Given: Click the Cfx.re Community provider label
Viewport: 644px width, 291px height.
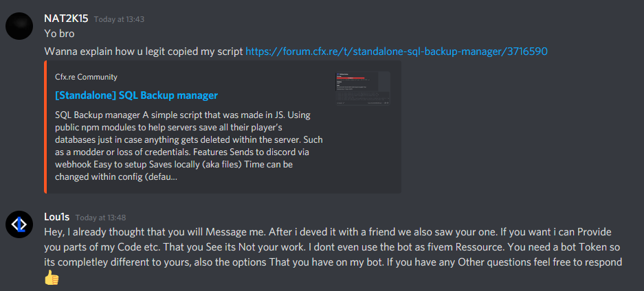Looking at the screenshot, I should point(86,77).
